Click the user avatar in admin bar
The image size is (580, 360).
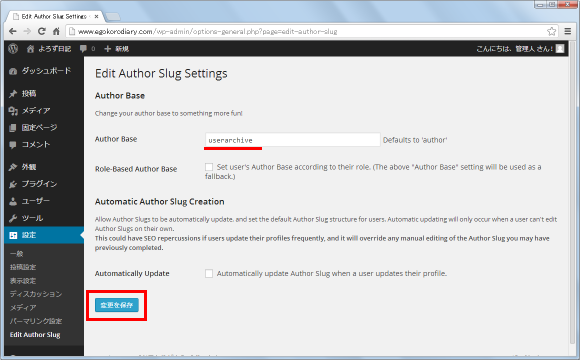[x=560, y=48]
